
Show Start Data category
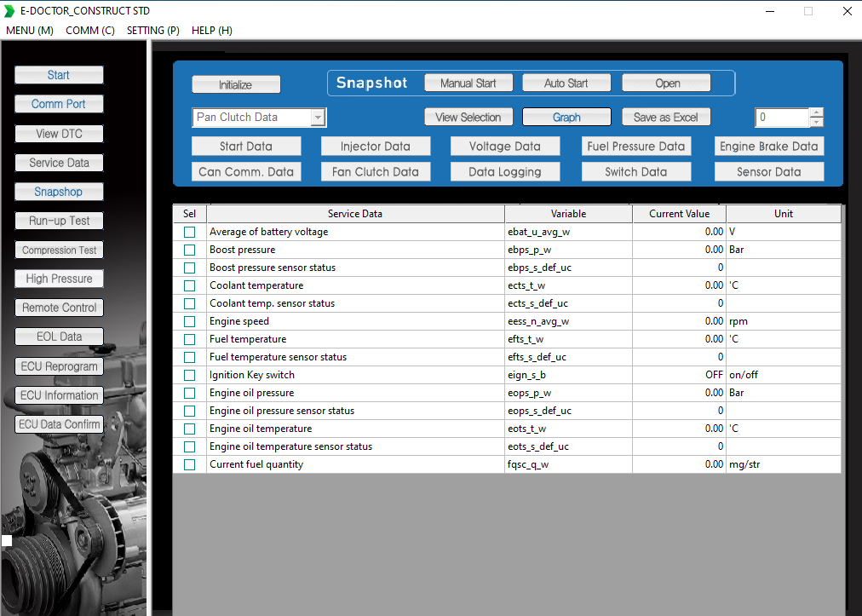click(246, 147)
